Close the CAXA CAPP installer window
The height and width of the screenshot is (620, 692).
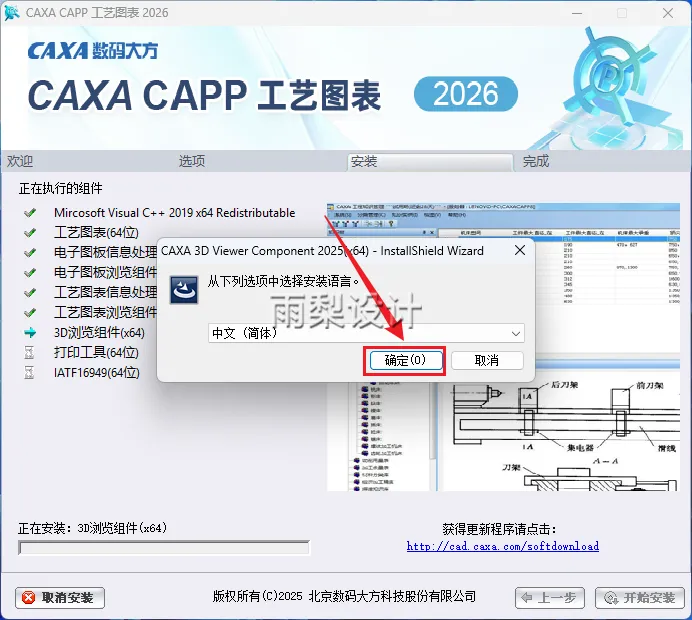668,13
